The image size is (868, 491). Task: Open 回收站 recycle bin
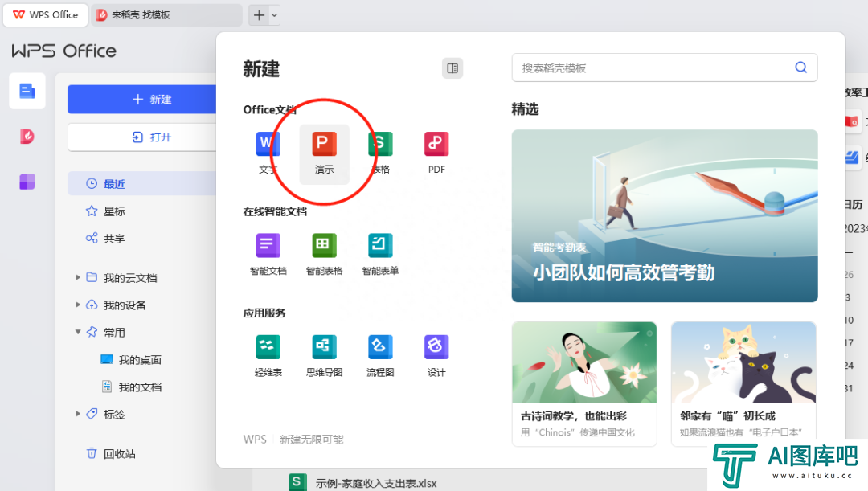coord(111,454)
